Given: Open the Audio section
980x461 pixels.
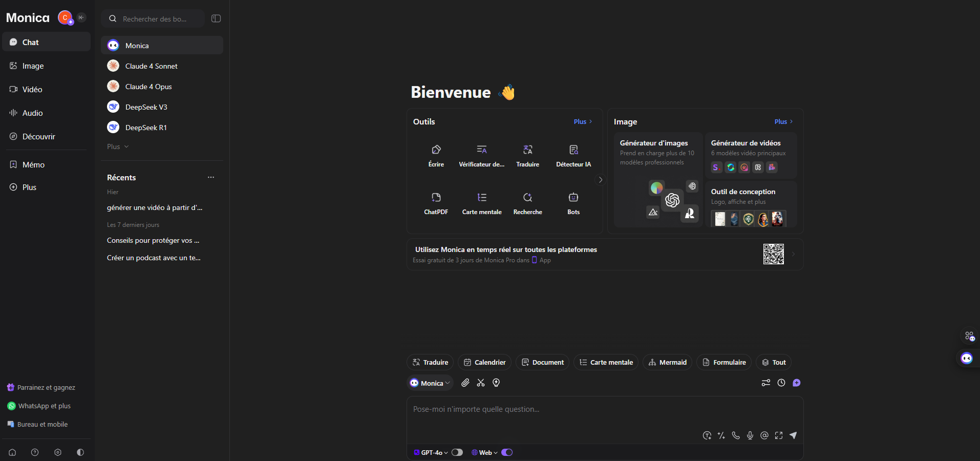Looking at the screenshot, I should coord(47,113).
